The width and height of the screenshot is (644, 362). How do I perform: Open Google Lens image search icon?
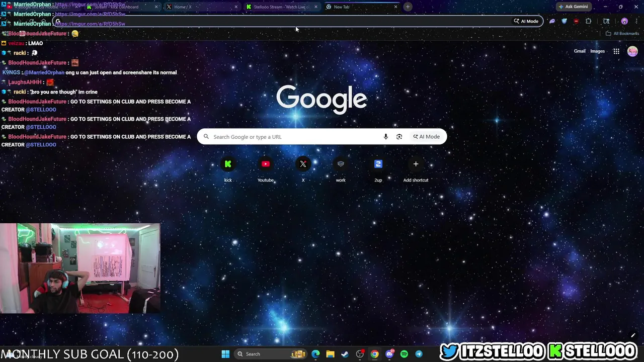pos(399,137)
